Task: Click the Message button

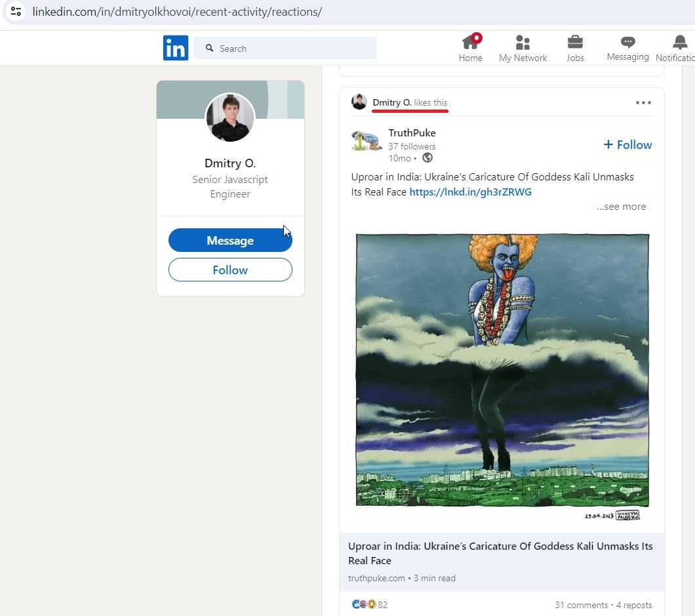Action: 230,240
